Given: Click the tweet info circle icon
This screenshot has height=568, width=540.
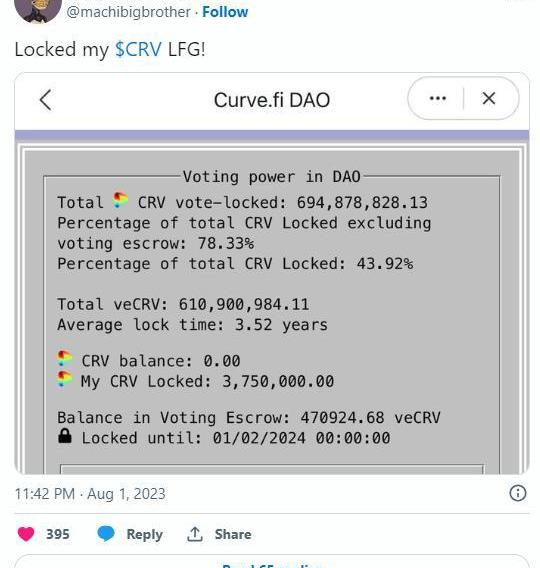Looking at the screenshot, I should (x=518, y=493).
